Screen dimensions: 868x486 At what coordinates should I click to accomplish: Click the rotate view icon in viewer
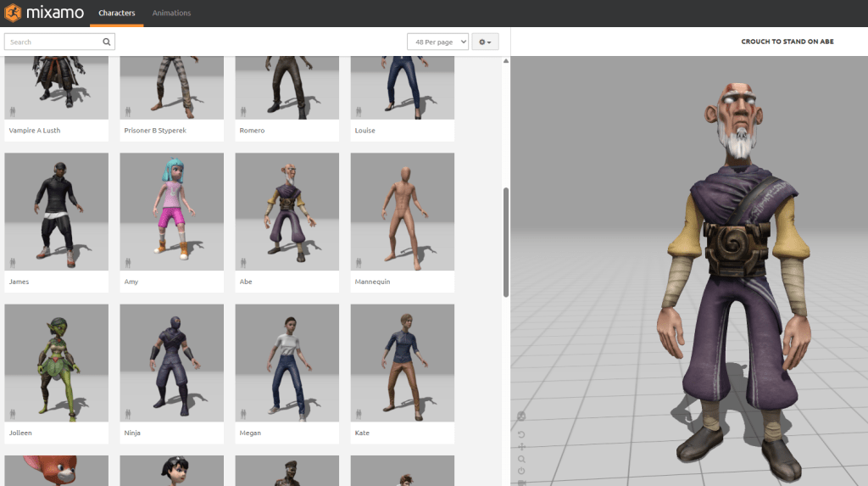tap(521, 434)
